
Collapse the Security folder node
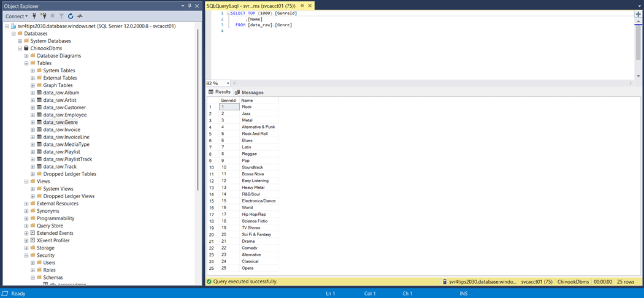(x=26, y=255)
